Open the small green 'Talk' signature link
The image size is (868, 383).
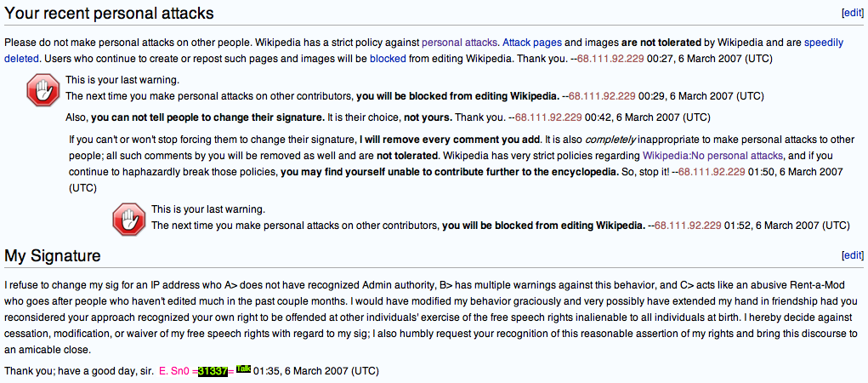click(243, 368)
